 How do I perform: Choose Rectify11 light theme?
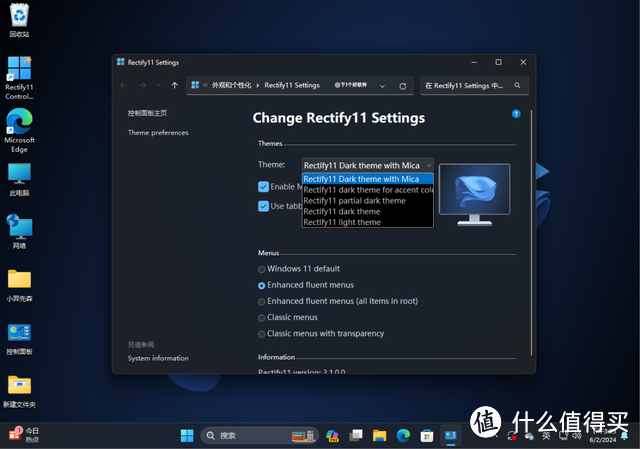pos(367,222)
